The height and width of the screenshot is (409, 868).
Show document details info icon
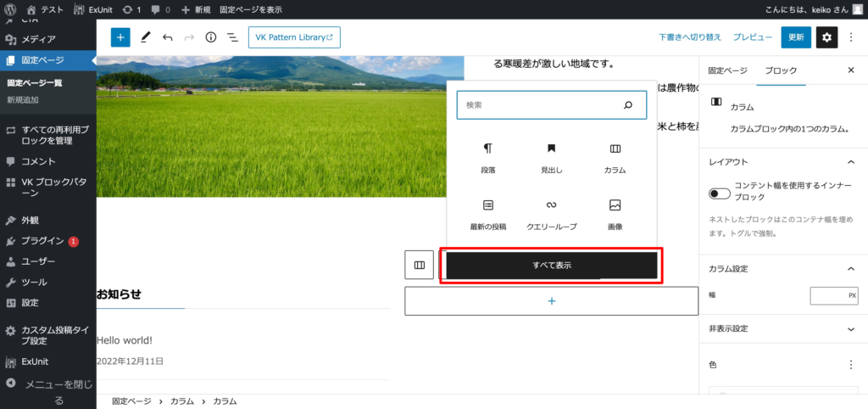click(x=210, y=37)
